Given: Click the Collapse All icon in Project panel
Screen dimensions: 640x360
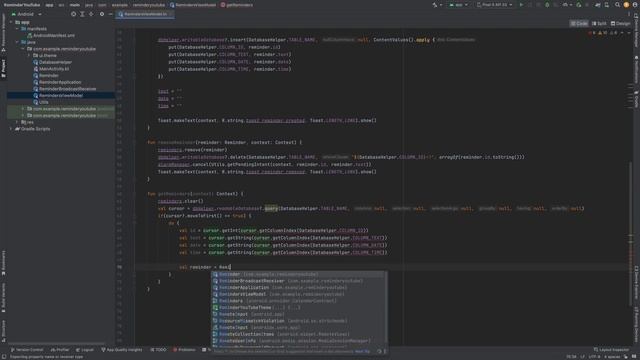Looking at the screenshot, I should point(91,14).
